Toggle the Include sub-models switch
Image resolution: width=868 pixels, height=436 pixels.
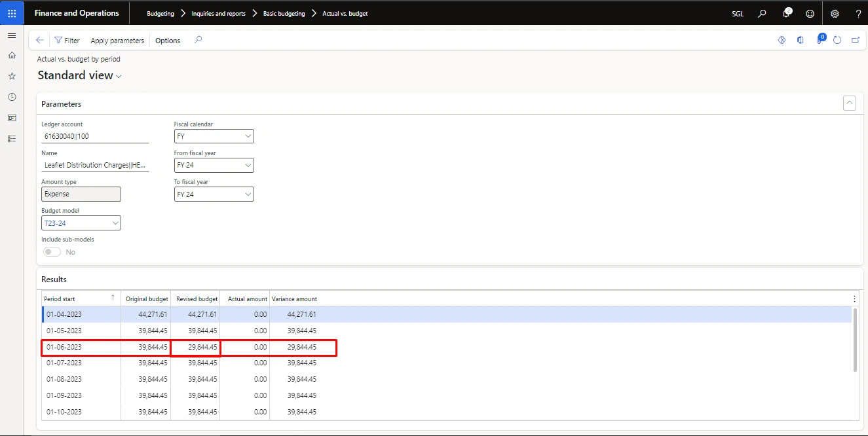click(52, 252)
